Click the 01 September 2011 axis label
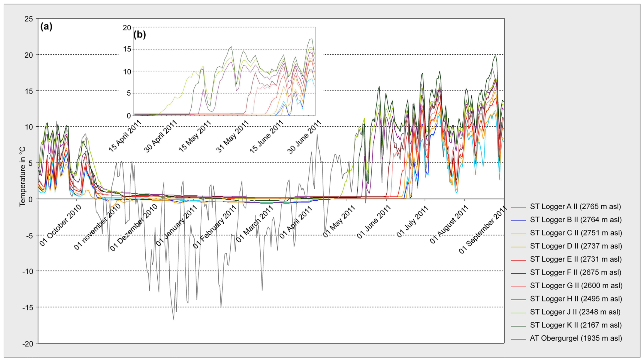This screenshot has width=644, height=361. pos(483,230)
